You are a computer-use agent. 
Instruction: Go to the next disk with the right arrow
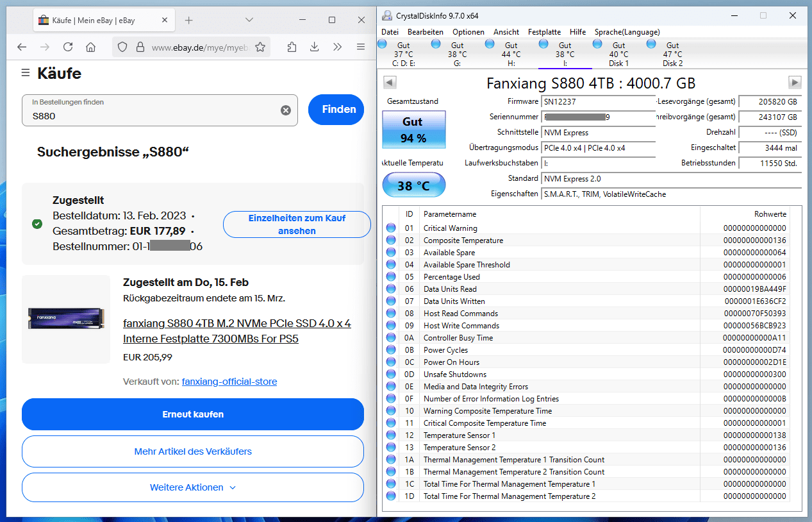pos(795,82)
